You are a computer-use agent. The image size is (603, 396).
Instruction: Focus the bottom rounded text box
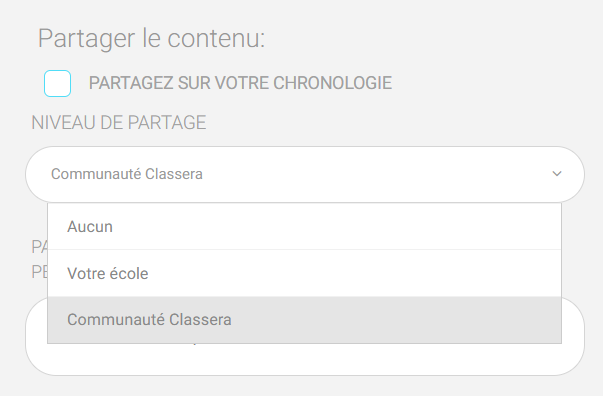pos(305,360)
